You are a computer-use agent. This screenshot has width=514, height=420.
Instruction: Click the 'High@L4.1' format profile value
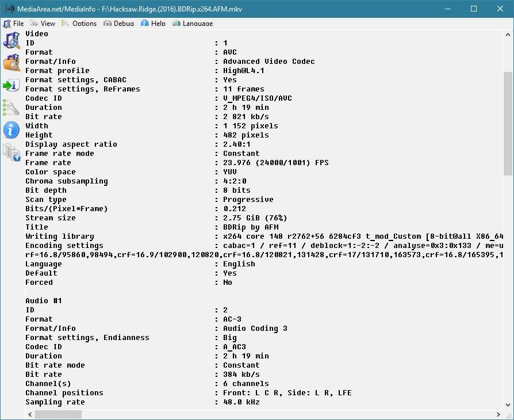[x=244, y=71]
